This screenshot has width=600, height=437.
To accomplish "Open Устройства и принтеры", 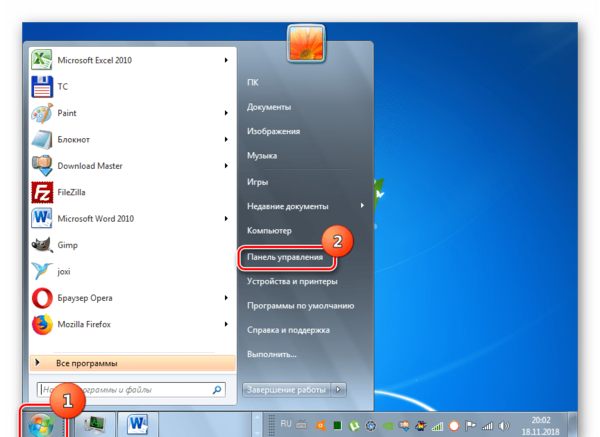I will (292, 281).
